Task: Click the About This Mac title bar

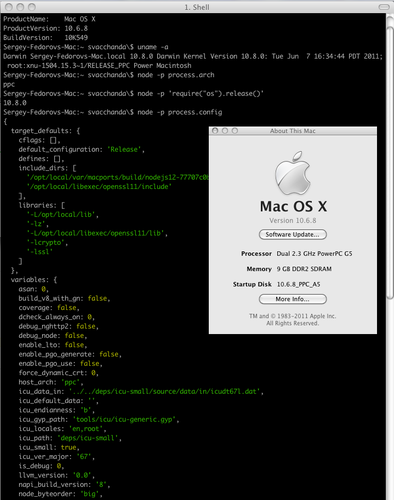Action: (293, 131)
